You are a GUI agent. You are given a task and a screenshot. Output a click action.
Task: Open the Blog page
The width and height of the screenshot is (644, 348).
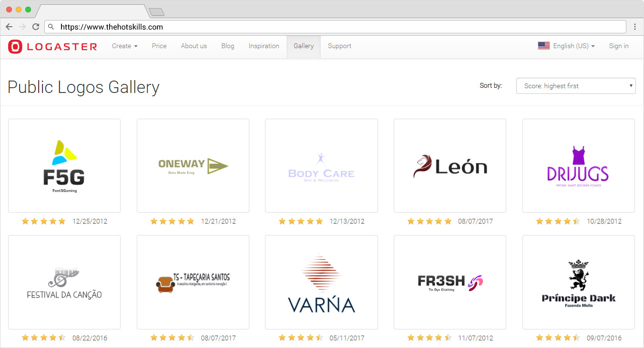point(228,46)
